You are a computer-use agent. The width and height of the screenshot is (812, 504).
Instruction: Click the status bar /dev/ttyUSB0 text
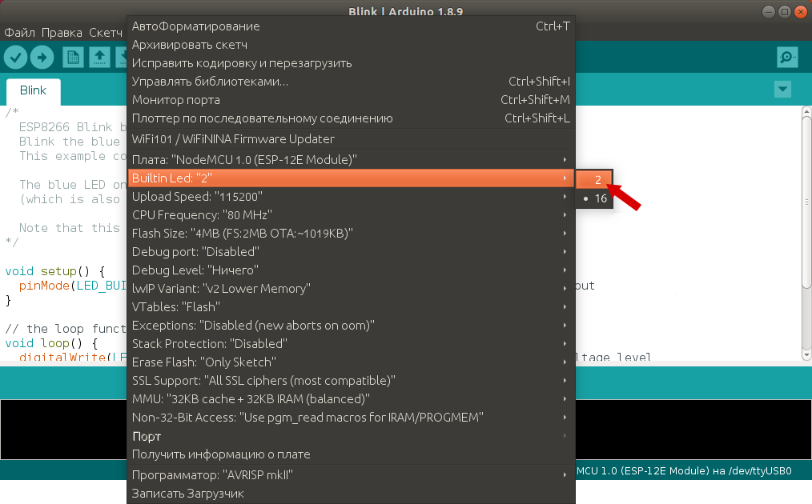click(760, 471)
